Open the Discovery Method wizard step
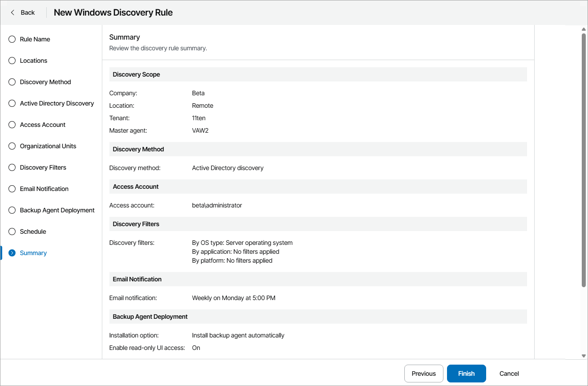This screenshot has width=588, height=386. point(45,82)
